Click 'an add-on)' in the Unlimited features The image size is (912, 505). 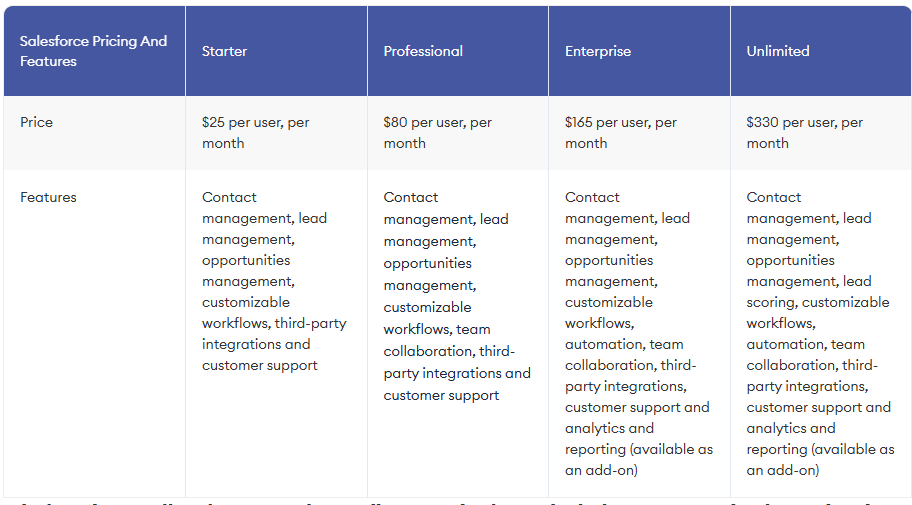[783, 470]
